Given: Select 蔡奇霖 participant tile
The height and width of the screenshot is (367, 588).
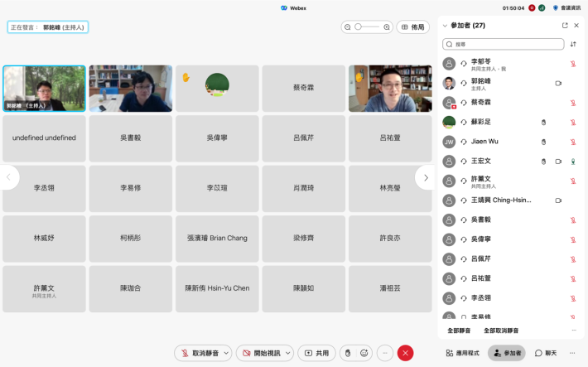Looking at the screenshot, I should (304, 89).
